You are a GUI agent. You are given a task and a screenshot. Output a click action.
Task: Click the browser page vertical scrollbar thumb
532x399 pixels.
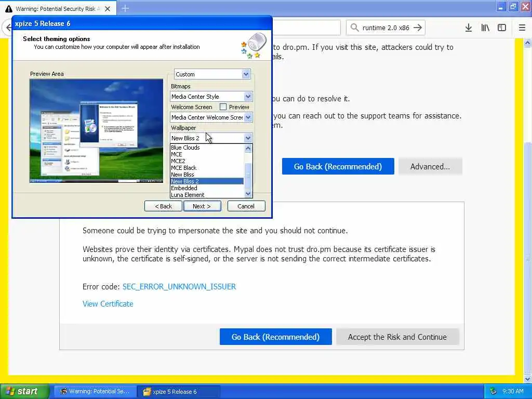[x=527, y=258]
